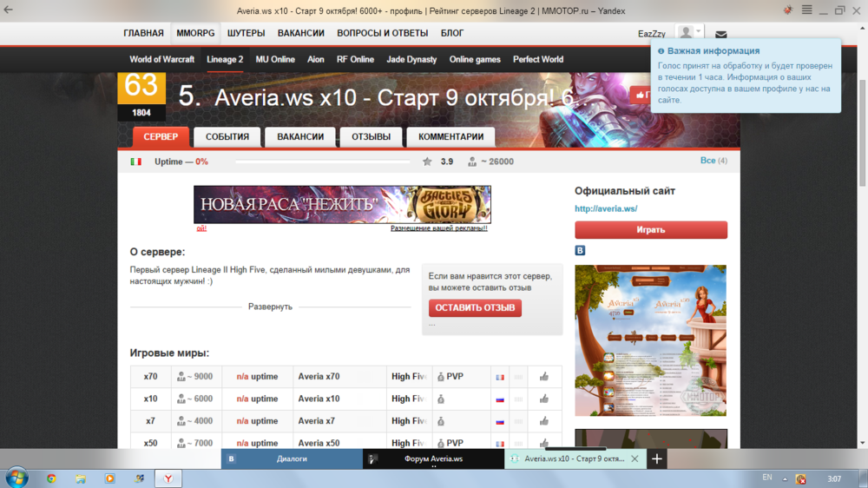Click the ОСТАВИТЬ ОТЗЫВ button

tap(475, 308)
